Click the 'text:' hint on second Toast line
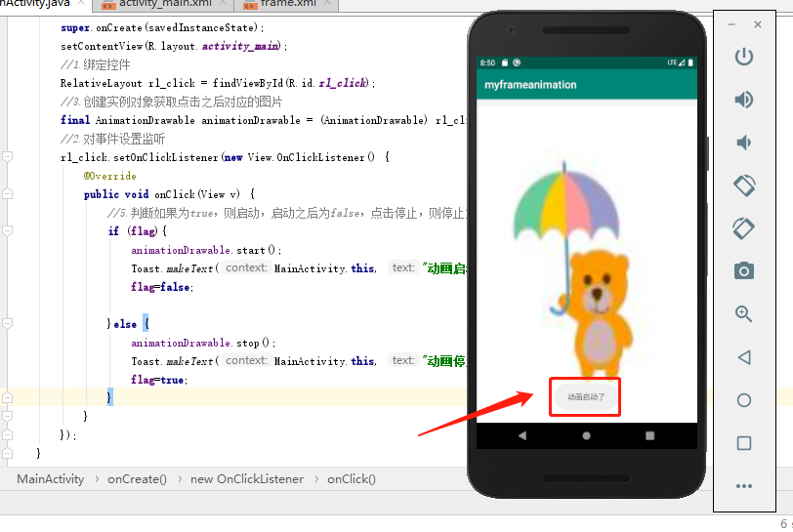The image size is (793, 532). tap(403, 360)
